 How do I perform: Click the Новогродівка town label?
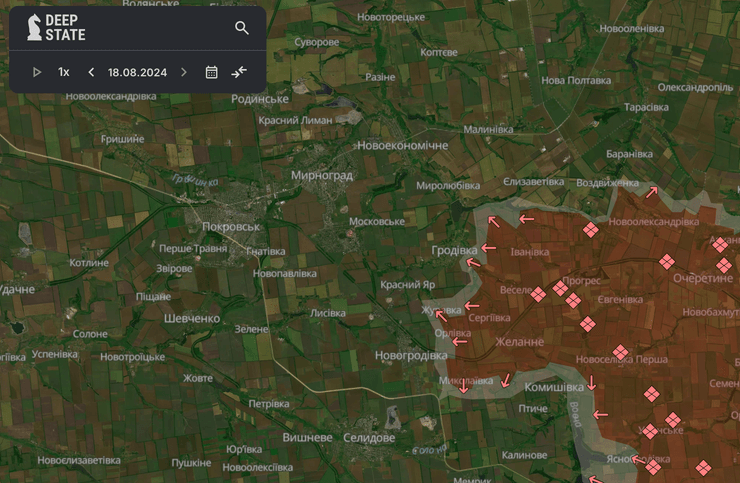(x=411, y=355)
